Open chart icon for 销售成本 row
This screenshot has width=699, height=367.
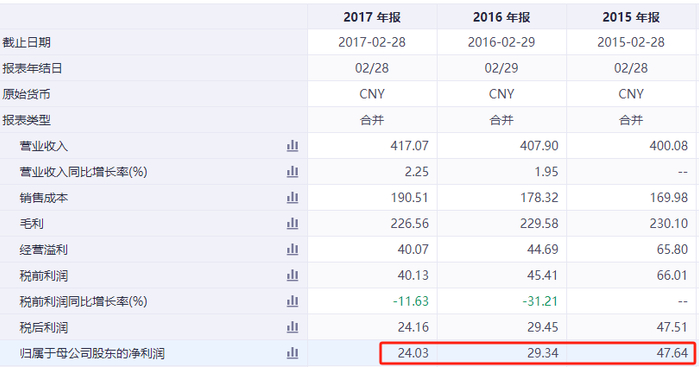pyautogui.click(x=292, y=198)
